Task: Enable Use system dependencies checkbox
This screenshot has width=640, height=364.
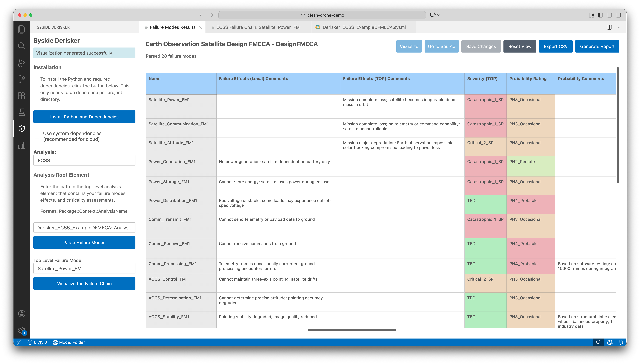Action: point(37,136)
